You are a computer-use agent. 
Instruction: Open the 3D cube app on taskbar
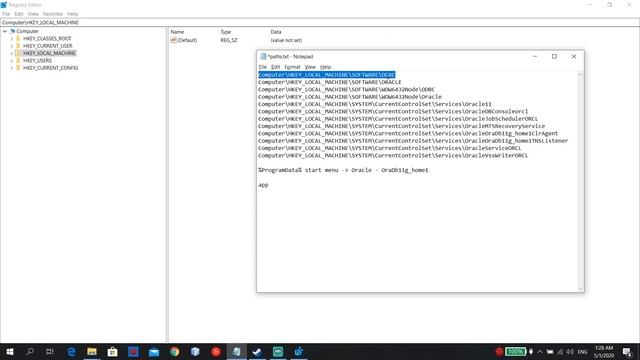click(195, 351)
